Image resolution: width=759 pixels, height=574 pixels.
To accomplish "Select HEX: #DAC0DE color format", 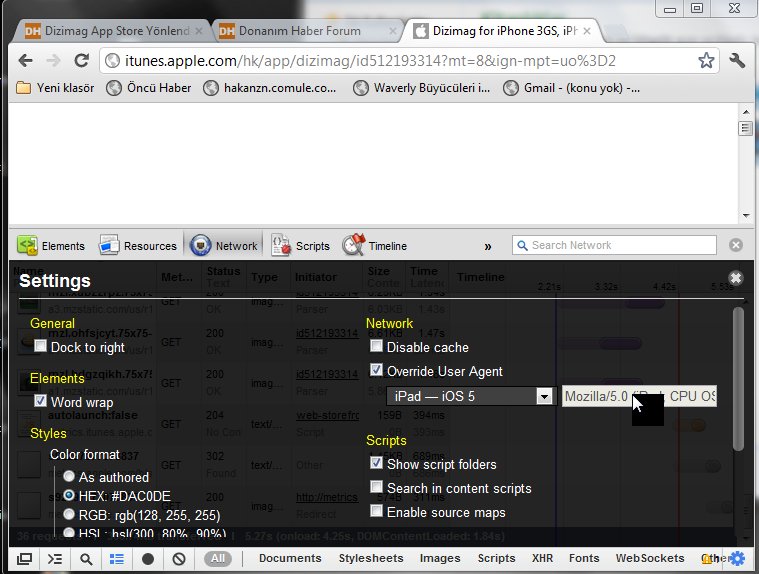I will [69, 495].
